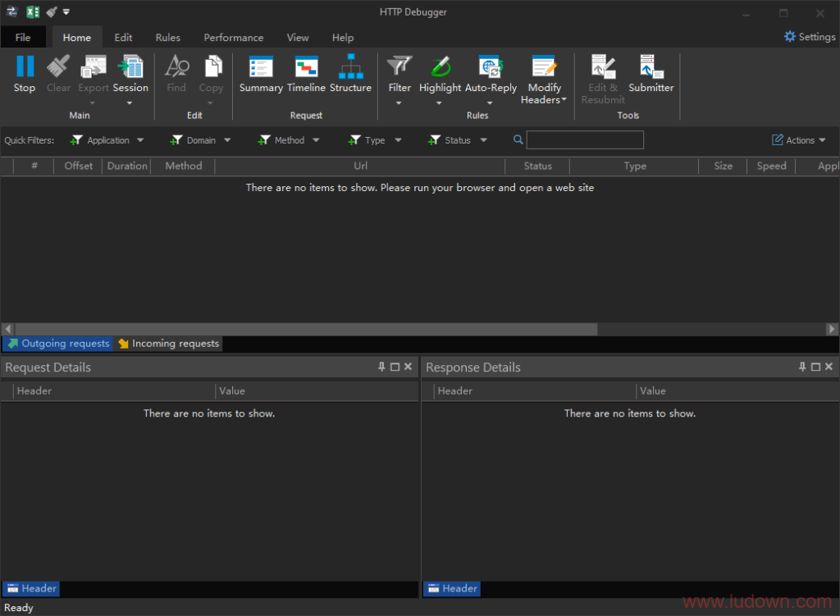Sort by the Size column header
The image size is (840, 616).
(x=723, y=166)
